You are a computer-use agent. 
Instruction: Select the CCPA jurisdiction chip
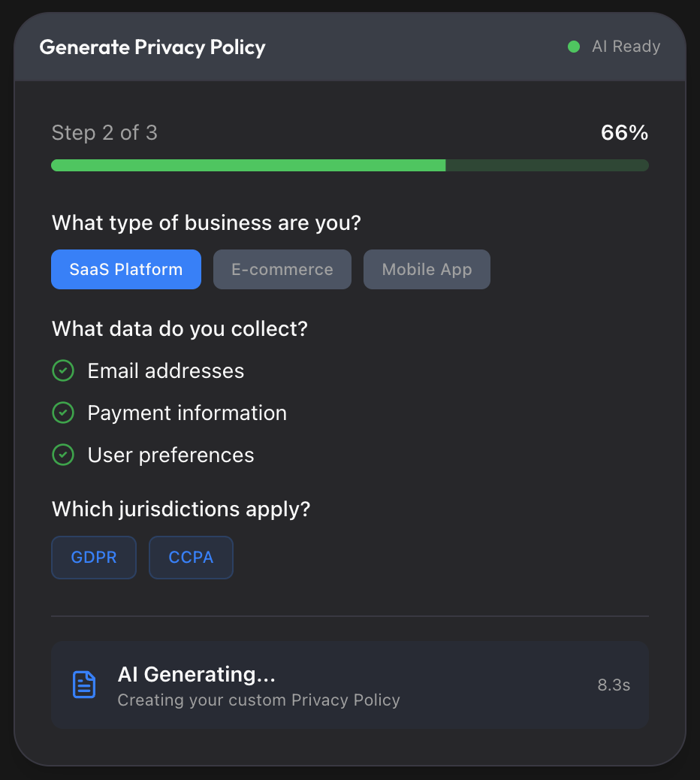[191, 558]
